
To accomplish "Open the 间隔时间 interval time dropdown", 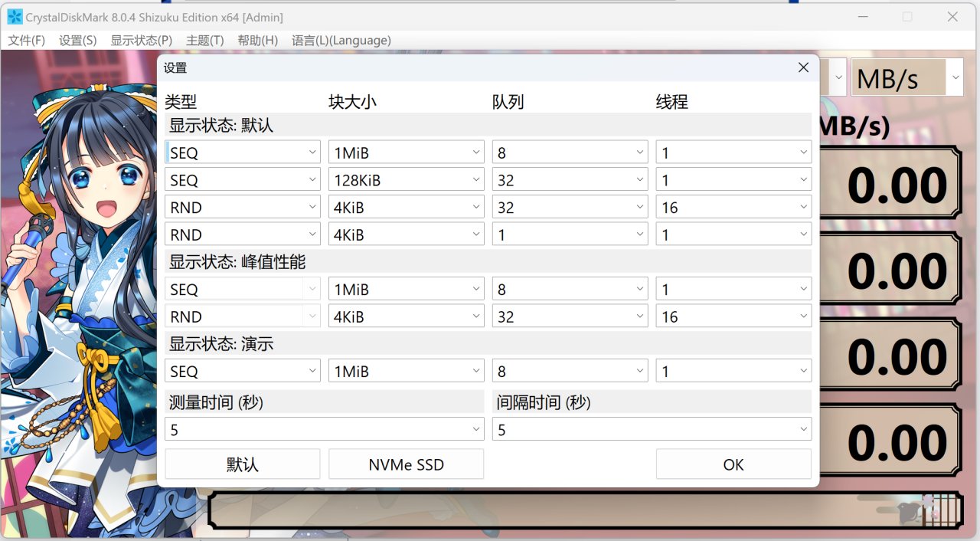I will tap(651, 429).
